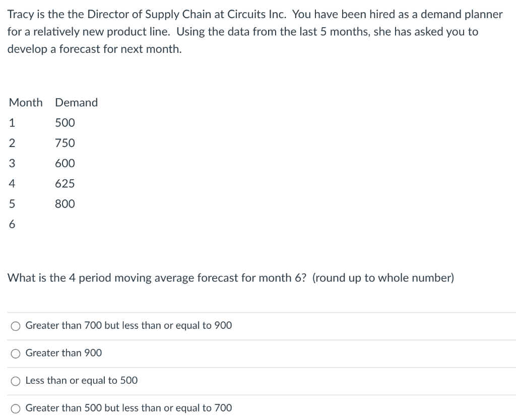This screenshot has width=516, height=420.
Task: Click the demand value 750 for month 2
Action: (x=64, y=143)
